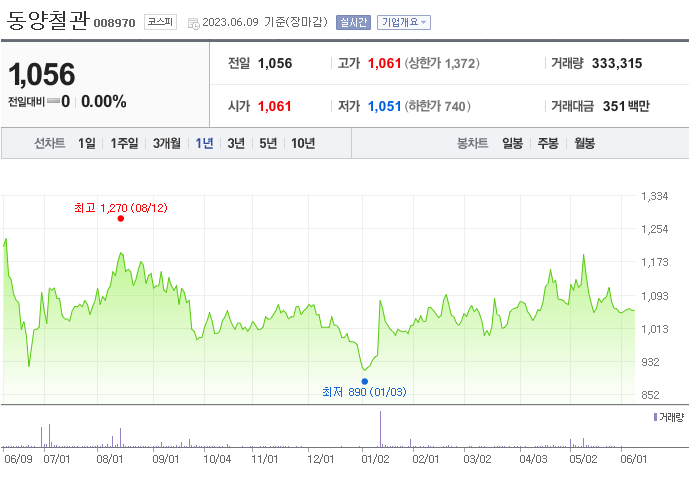
Task: Click the 코스피 market badge
Action: point(160,22)
